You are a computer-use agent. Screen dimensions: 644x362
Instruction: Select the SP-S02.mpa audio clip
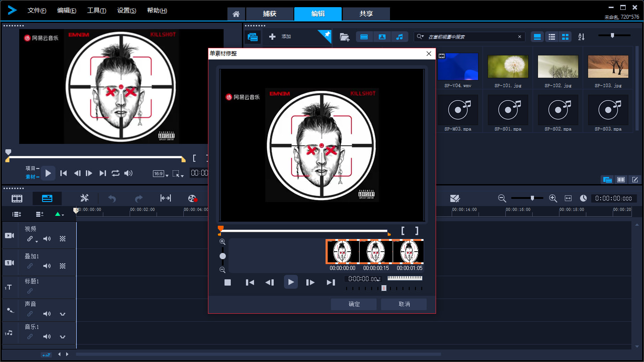click(558, 110)
